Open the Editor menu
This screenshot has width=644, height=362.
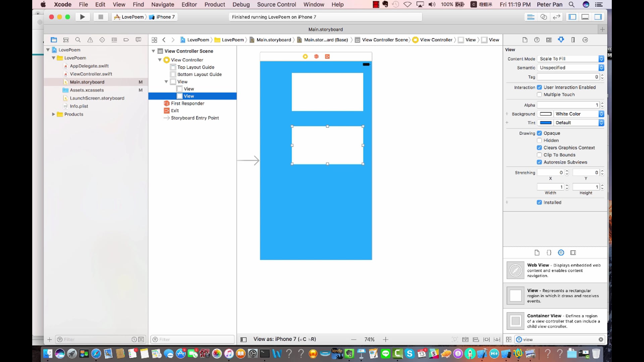click(x=189, y=4)
